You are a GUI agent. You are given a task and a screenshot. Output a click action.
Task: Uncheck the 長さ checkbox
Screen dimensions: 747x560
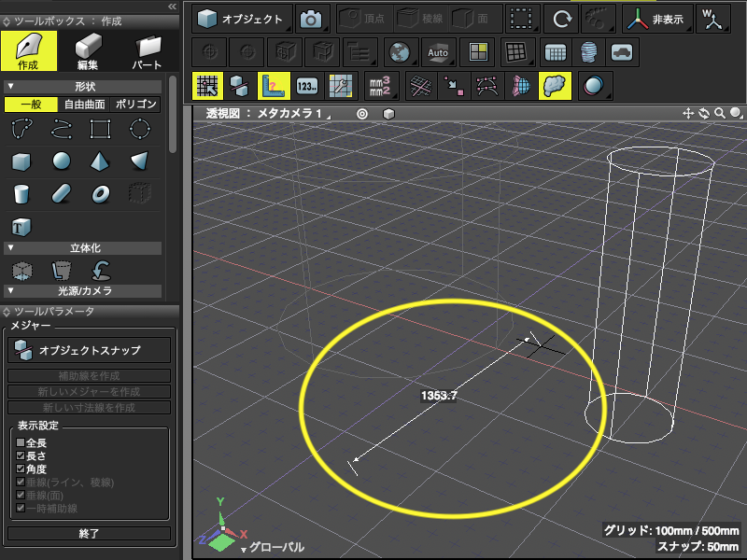coord(21,455)
